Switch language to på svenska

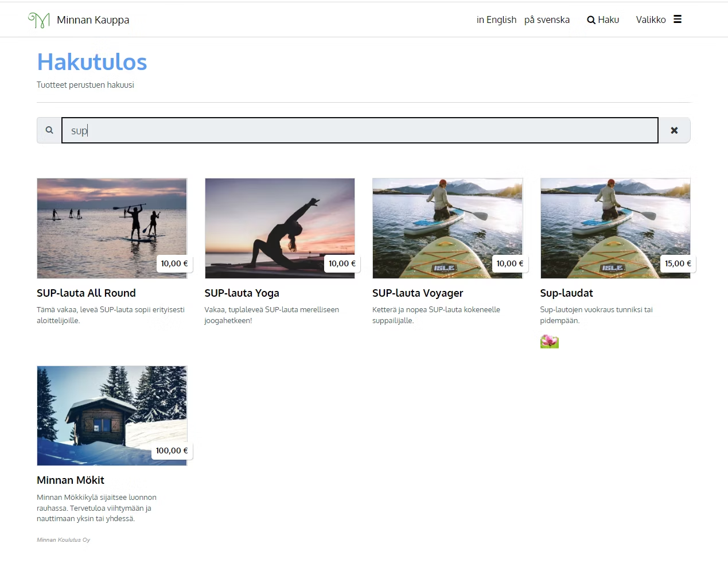tap(547, 20)
